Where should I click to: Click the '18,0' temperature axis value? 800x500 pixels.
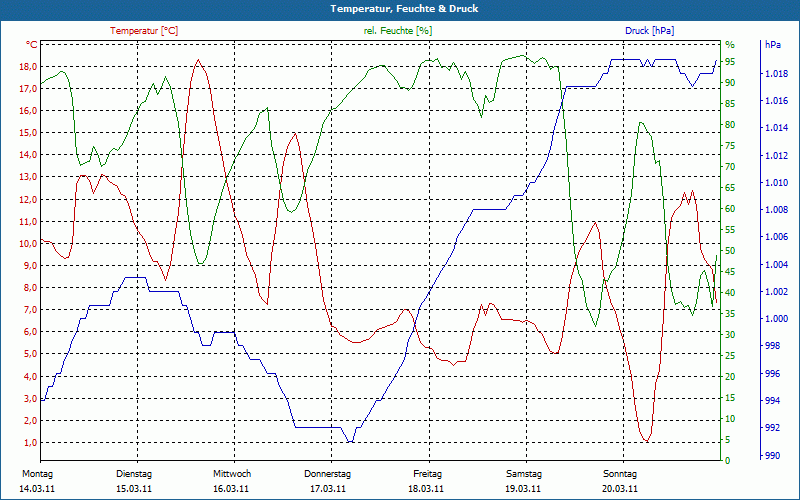click(29, 67)
